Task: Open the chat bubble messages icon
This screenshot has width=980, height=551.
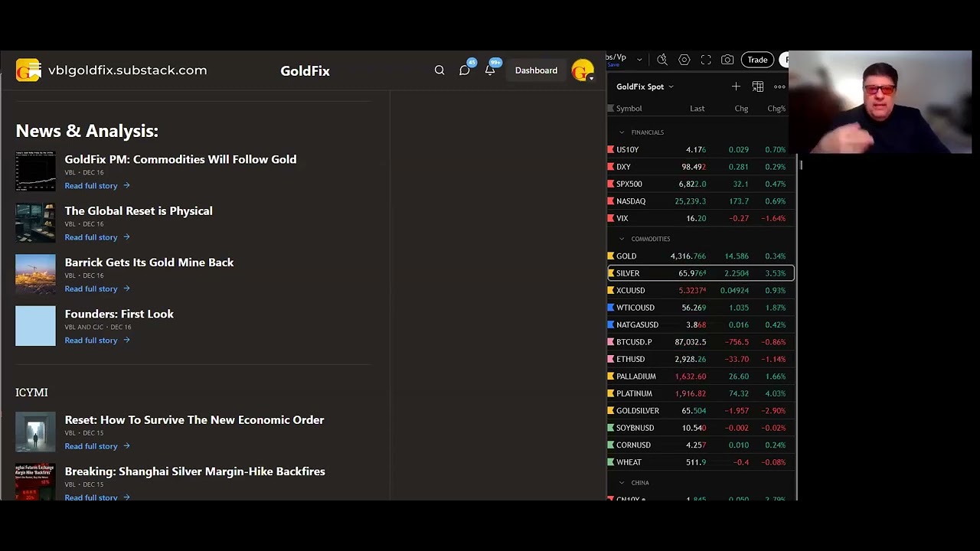Action: point(465,70)
